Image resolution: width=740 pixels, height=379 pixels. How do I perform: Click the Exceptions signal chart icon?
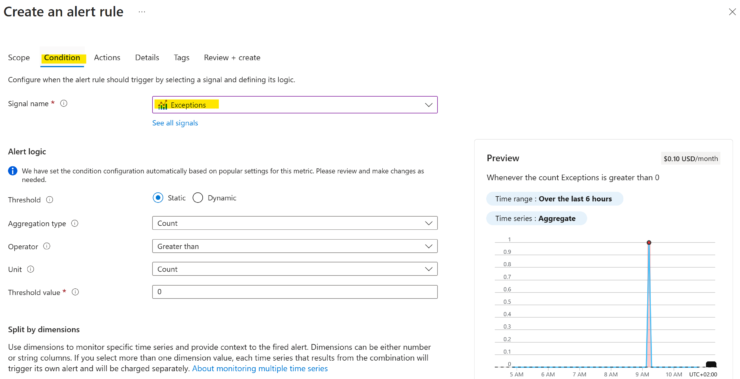click(163, 105)
